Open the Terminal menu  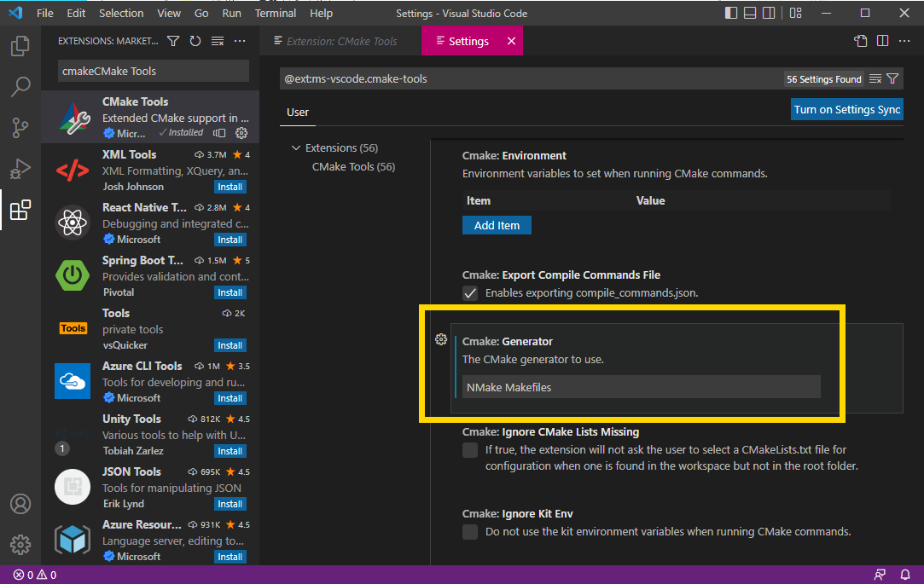(276, 13)
